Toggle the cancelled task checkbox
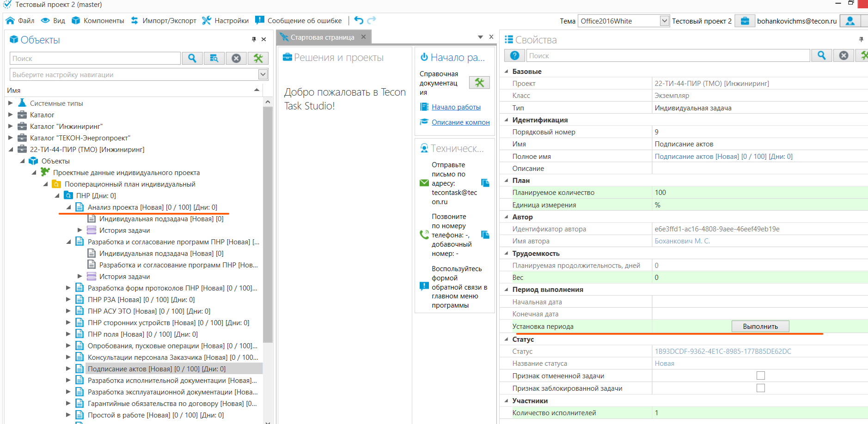This screenshot has width=868, height=424. (x=760, y=376)
